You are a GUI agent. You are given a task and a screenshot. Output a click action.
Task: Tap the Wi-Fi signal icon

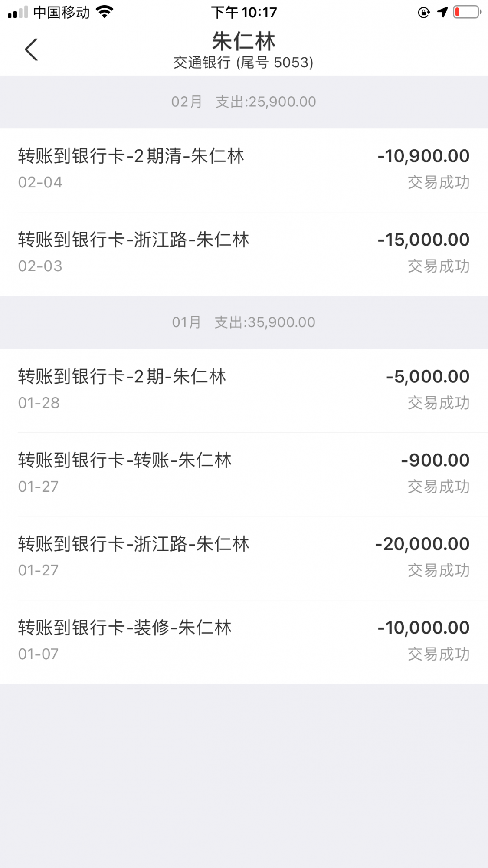[x=104, y=12]
